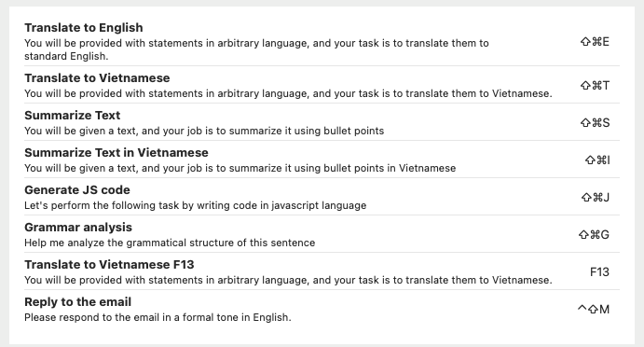This screenshot has width=644, height=347.
Task: Click the Summarize Text bullet points description
Action: (x=204, y=131)
